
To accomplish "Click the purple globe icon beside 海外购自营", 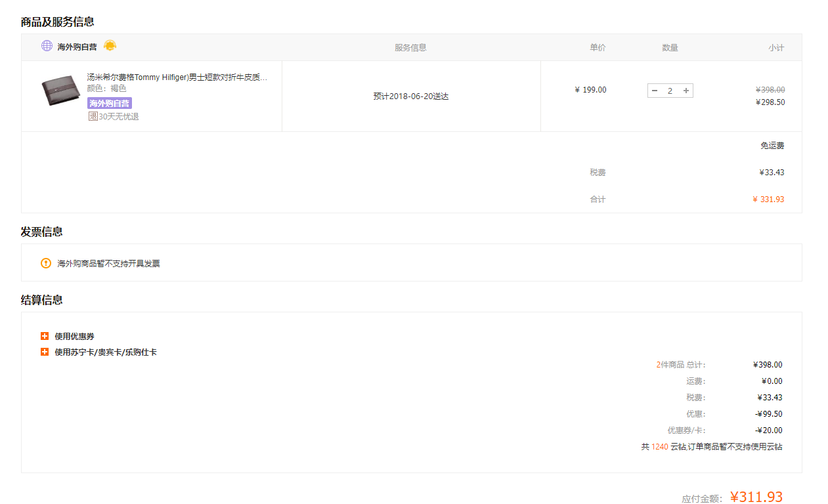I will (x=47, y=46).
